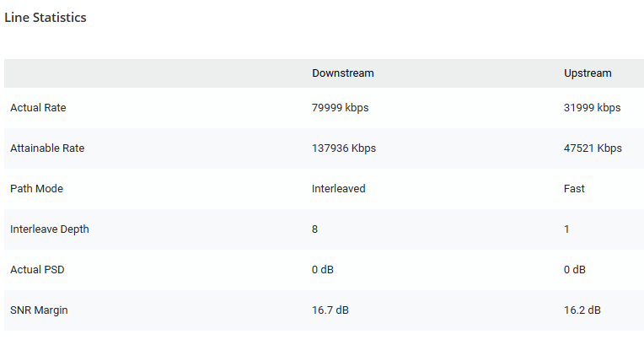Image resolution: width=644 pixels, height=345 pixels.
Task: Click the 16.7 dB SNR margin value
Action: pyautogui.click(x=330, y=310)
